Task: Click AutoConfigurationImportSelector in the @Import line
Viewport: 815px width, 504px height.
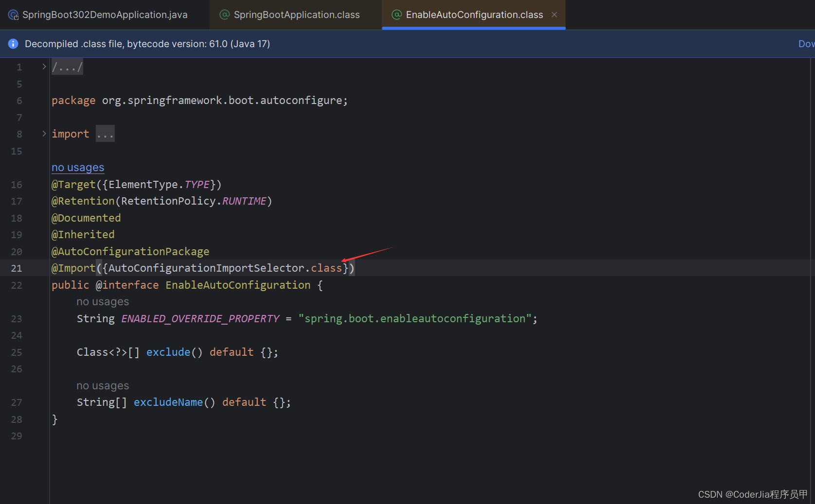Action: pyautogui.click(x=206, y=268)
